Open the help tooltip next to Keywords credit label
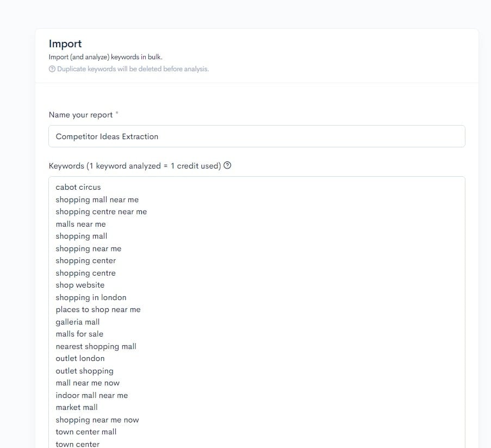 point(227,165)
